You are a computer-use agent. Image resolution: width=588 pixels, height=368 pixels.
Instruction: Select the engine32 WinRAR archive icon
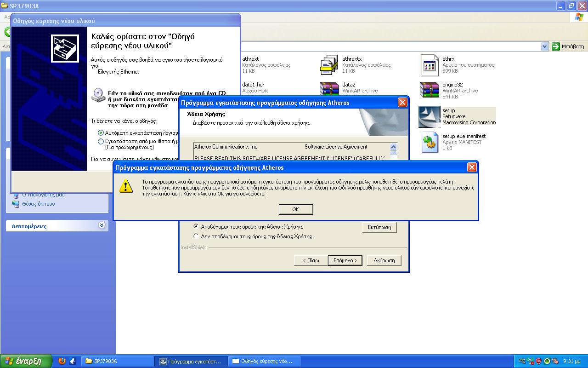pos(430,90)
